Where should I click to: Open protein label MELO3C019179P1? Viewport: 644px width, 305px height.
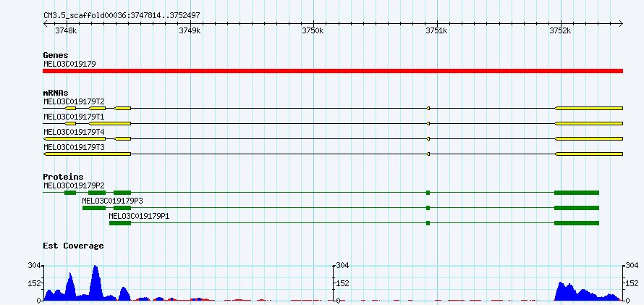pyautogui.click(x=139, y=216)
